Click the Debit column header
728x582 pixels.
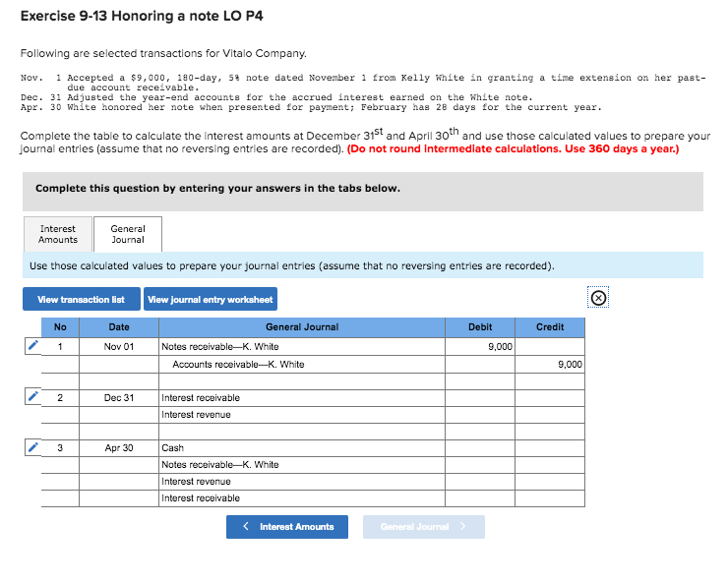[480, 327]
